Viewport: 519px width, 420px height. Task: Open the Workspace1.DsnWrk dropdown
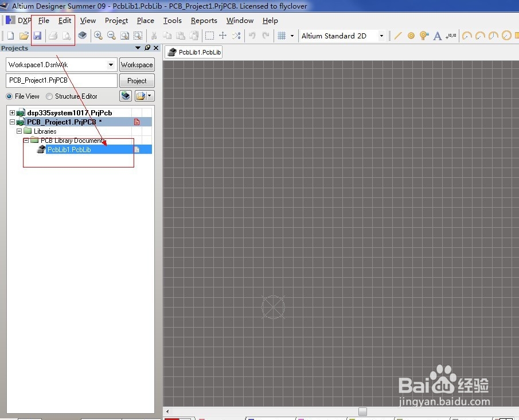pos(111,65)
